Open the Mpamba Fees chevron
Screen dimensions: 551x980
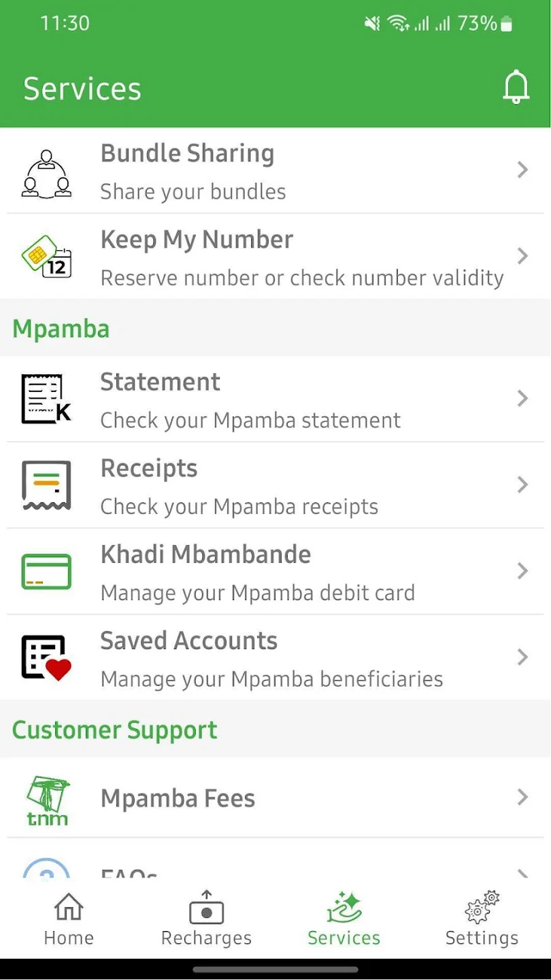522,798
